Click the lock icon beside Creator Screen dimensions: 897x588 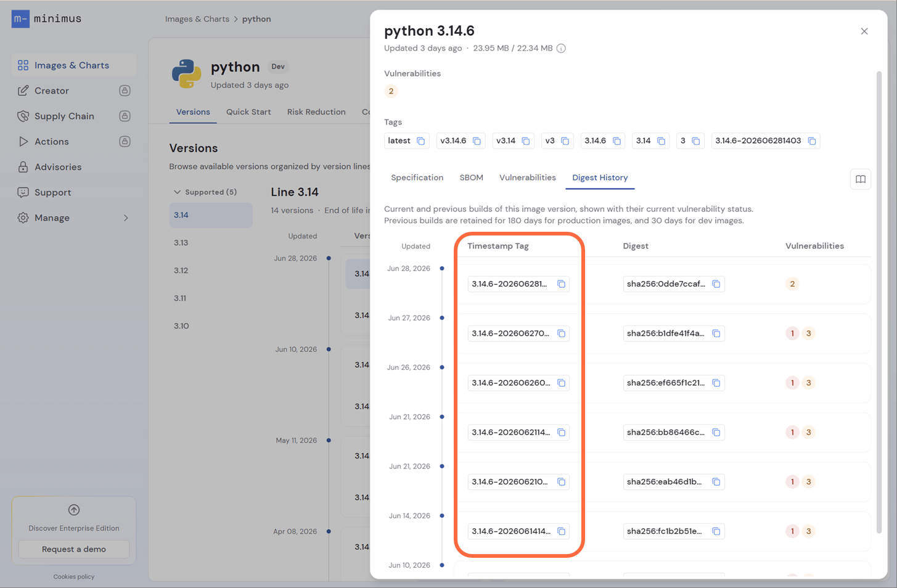pos(125,91)
